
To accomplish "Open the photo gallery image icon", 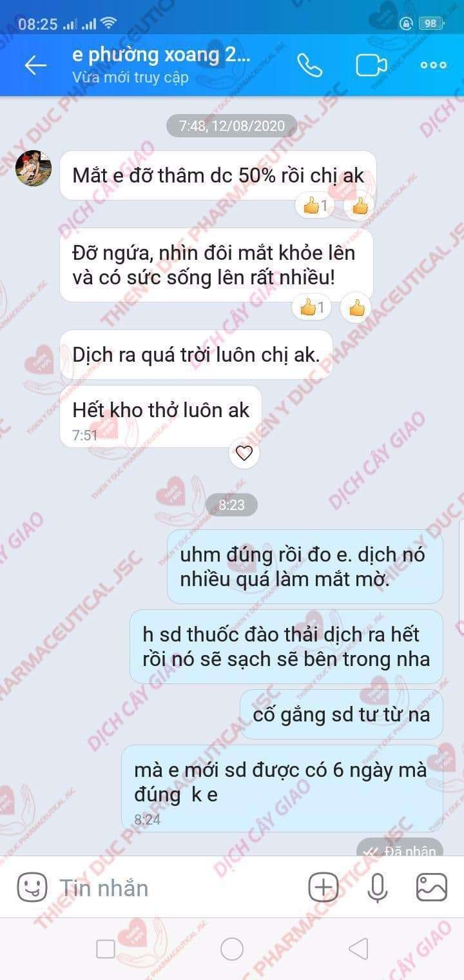I will tap(431, 887).
